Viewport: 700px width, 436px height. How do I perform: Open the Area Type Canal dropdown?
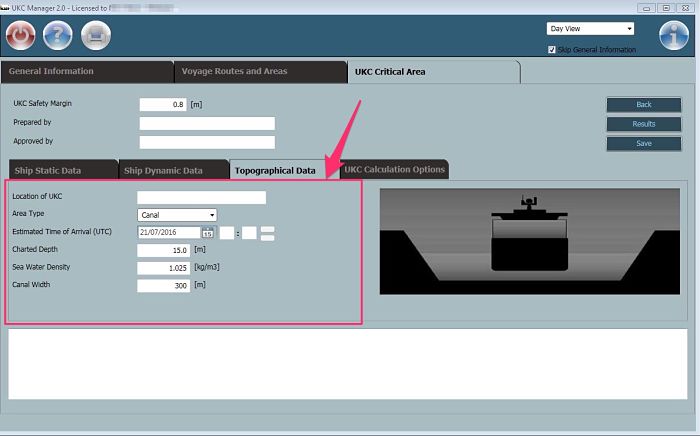click(177, 214)
